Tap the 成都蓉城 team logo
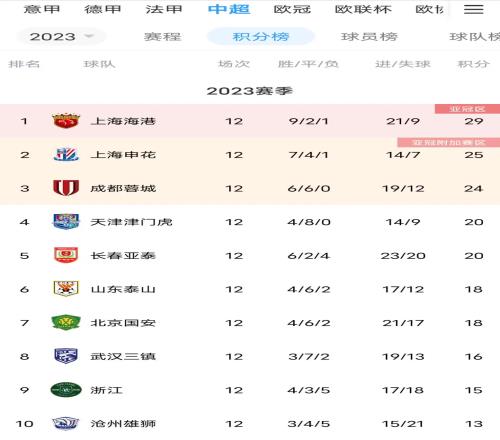 coord(66,188)
